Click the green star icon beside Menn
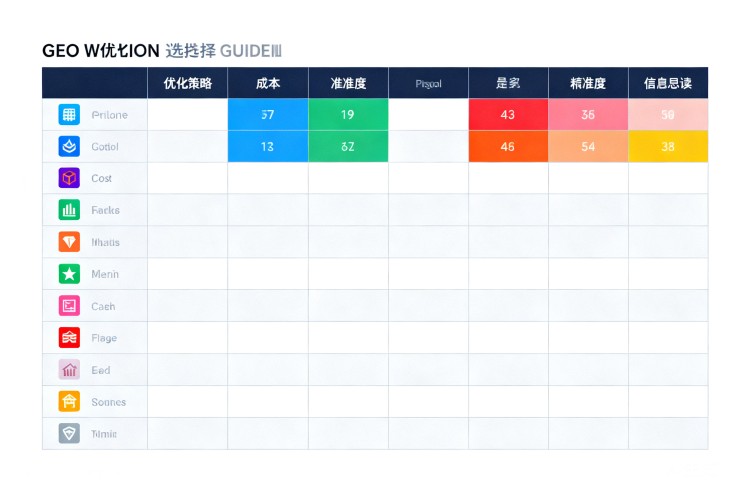Viewport: 750px width, 500px height. pos(69,274)
